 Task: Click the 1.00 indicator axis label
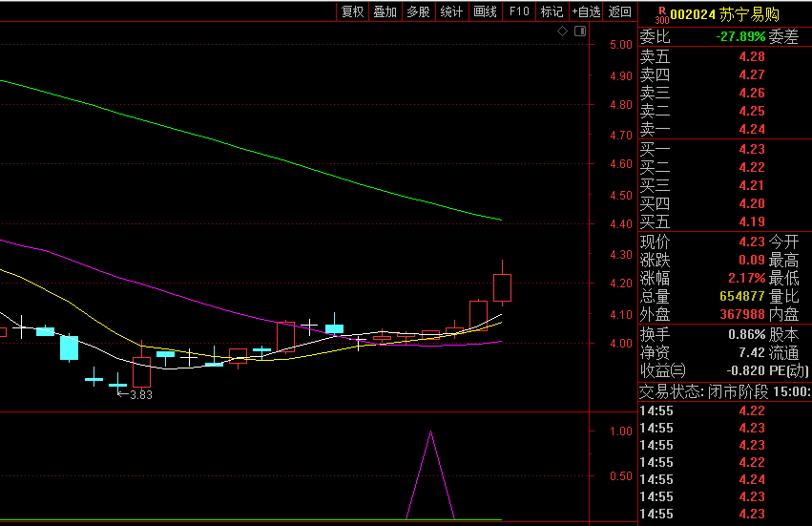pyautogui.click(x=621, y=431)
